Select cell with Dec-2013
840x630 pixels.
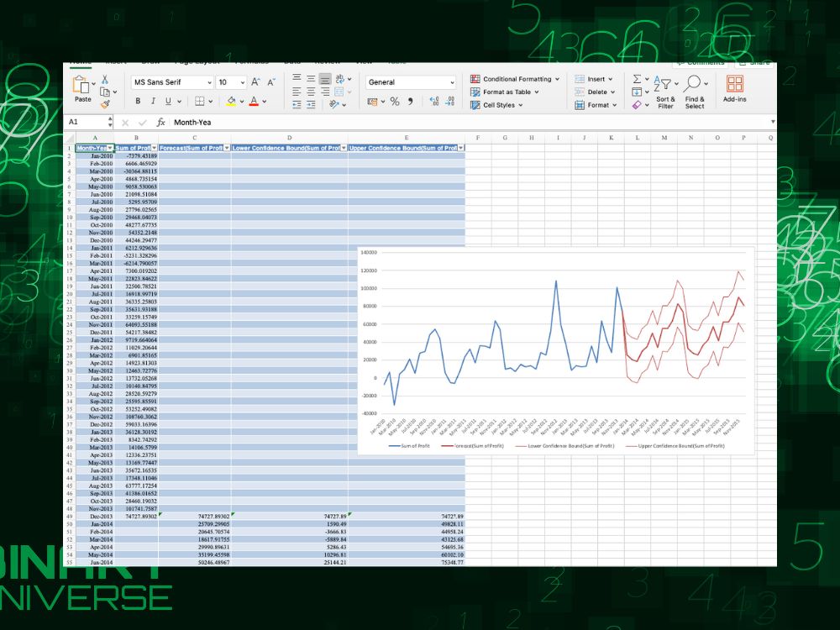[95, 517]
